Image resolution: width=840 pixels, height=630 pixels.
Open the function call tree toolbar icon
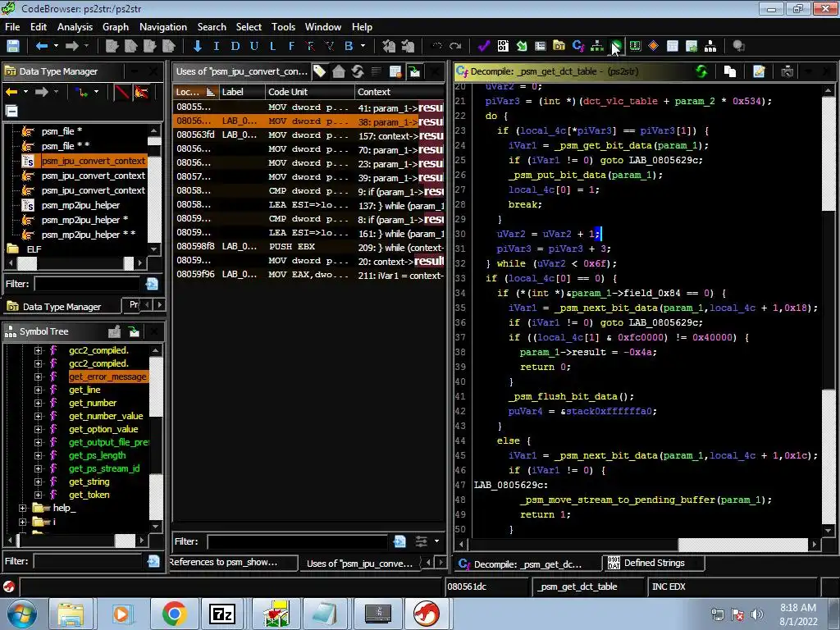click(x=597, y=46)
